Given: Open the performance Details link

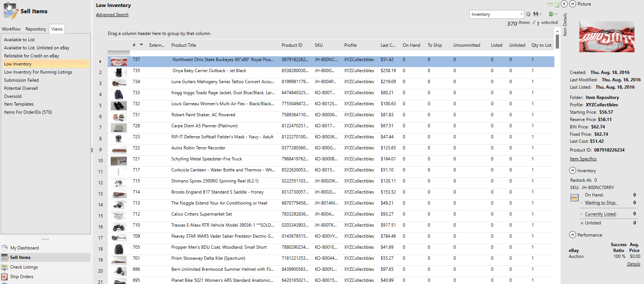Looking at the screenshot, I should coord(634,264).
